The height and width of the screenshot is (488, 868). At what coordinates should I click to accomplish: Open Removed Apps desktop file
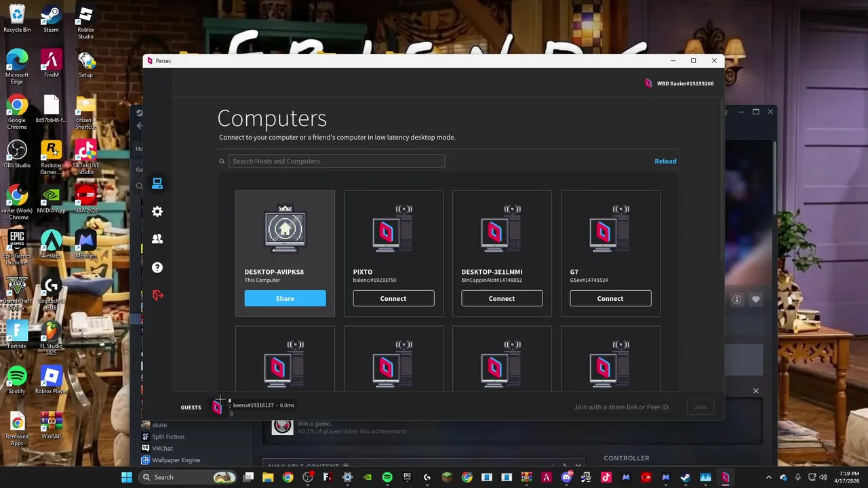coord(17,429)
